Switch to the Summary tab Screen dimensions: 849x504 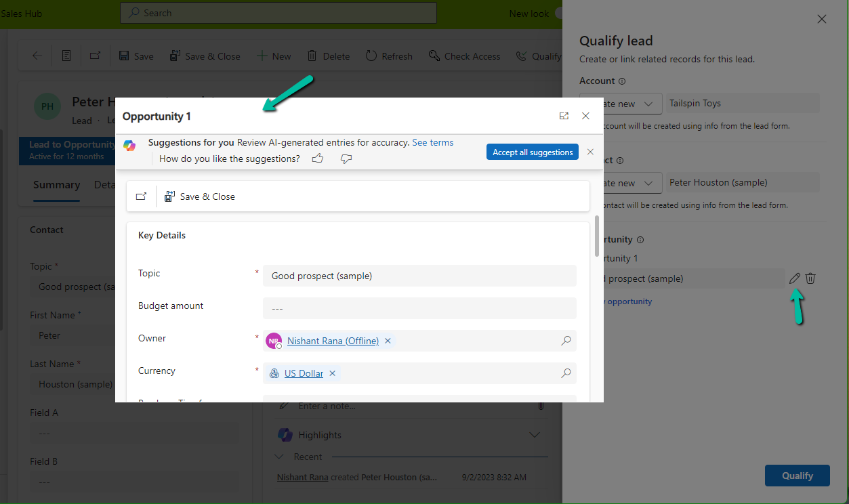[56, 184]
